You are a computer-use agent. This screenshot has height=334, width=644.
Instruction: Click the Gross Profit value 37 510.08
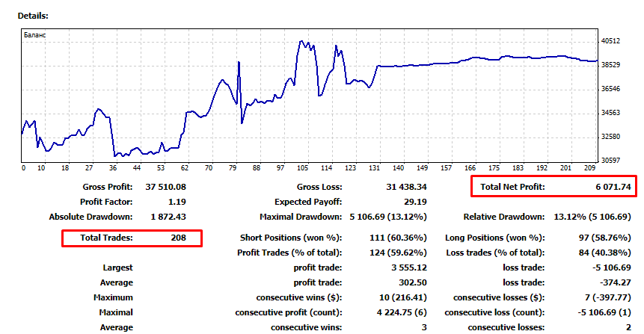tap(165, 187)
